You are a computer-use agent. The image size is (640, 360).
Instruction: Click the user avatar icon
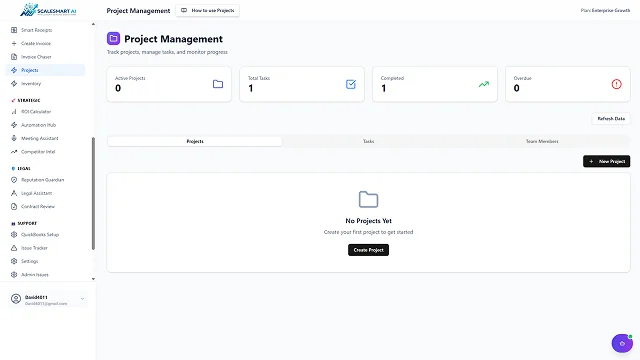pyautogui.click(x=16, y=299)
